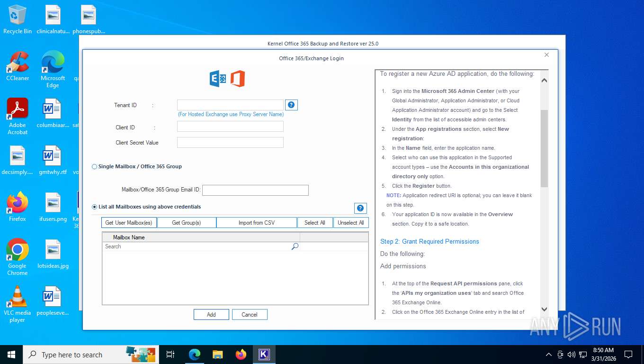This screenshot has width=644, height=364.
Task: Open File Explorer from taskbar
Action: tap(218, 355)
